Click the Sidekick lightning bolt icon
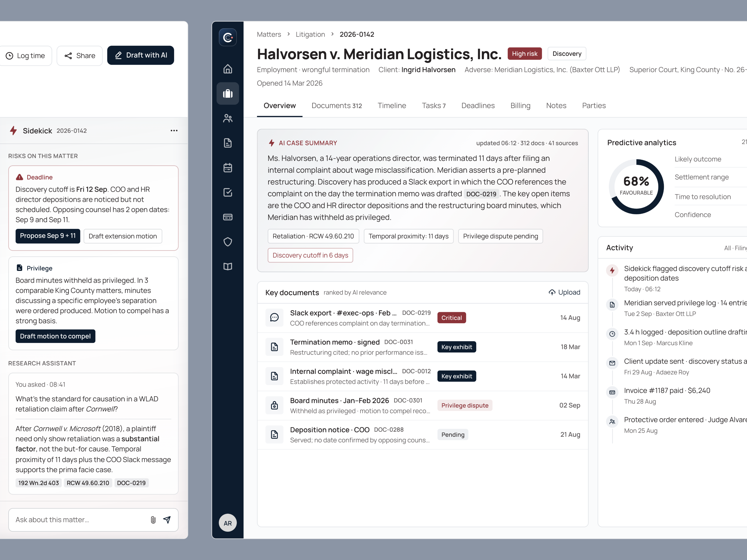Viewport: 747px width, 560px height. [13, 131]
